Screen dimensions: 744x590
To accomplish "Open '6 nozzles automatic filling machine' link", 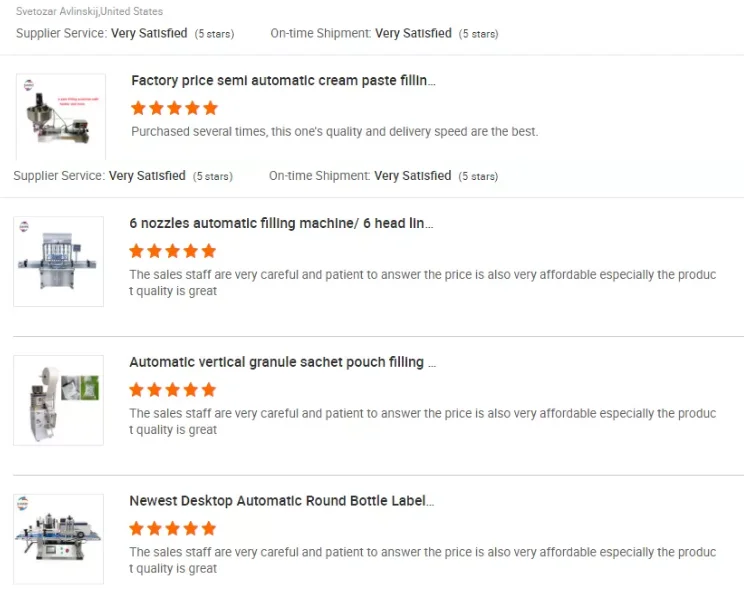I will [281, 224].
